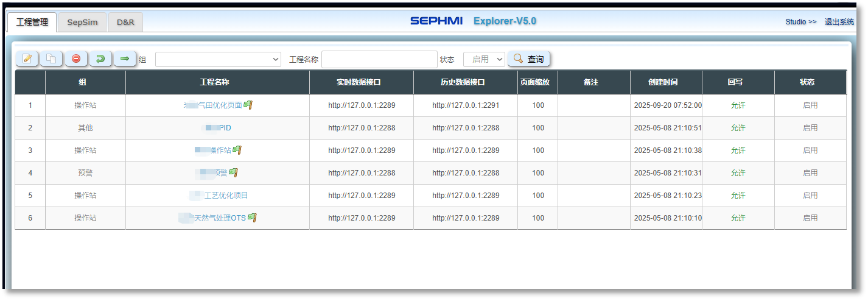Click the green flag beside 气田优化页面

[x=248, y=105]
